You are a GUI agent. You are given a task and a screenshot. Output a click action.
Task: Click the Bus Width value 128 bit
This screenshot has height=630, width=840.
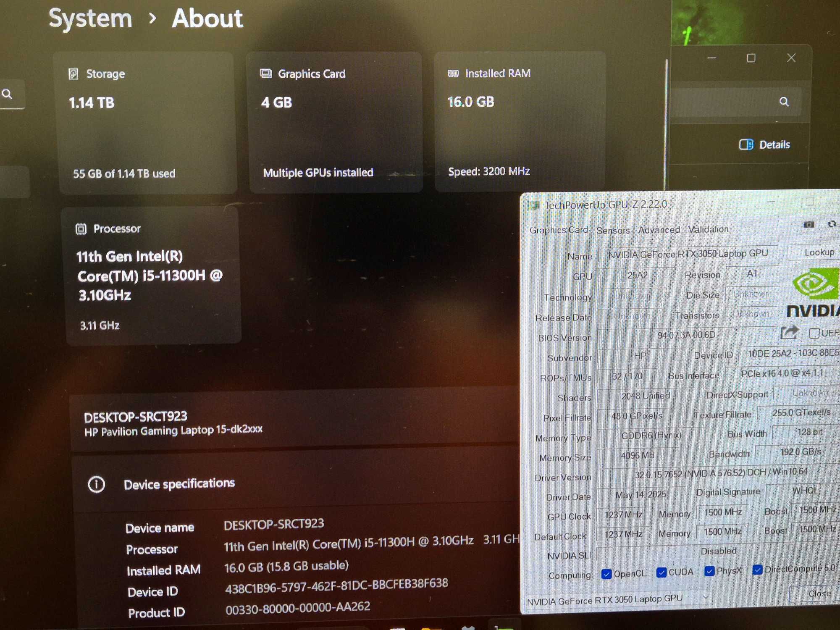[x=810, y=432]
